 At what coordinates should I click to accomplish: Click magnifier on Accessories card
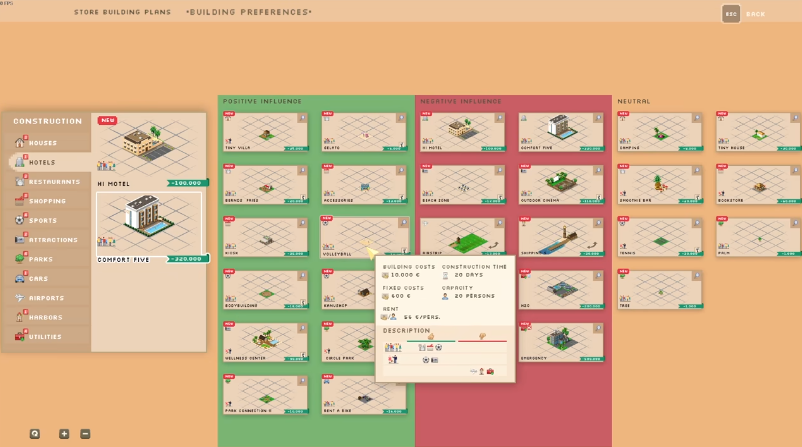coord(402,170)
